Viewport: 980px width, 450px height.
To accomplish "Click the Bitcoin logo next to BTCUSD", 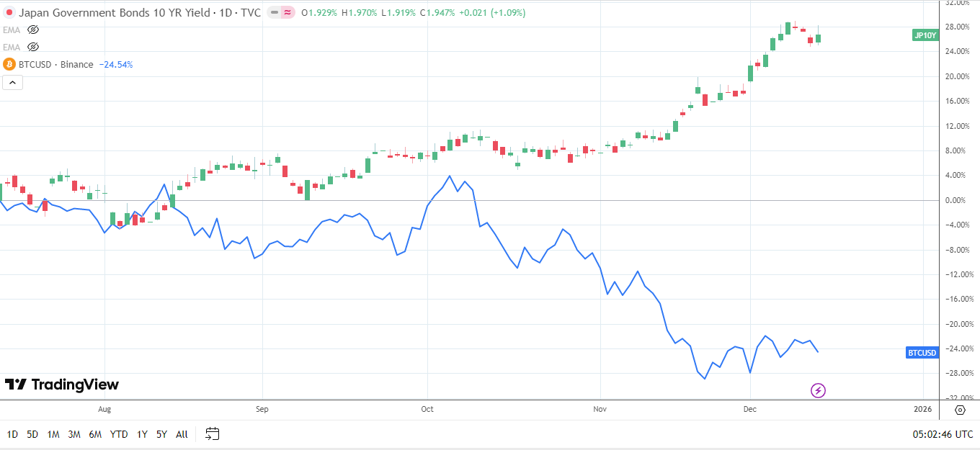I will (9, 64).
